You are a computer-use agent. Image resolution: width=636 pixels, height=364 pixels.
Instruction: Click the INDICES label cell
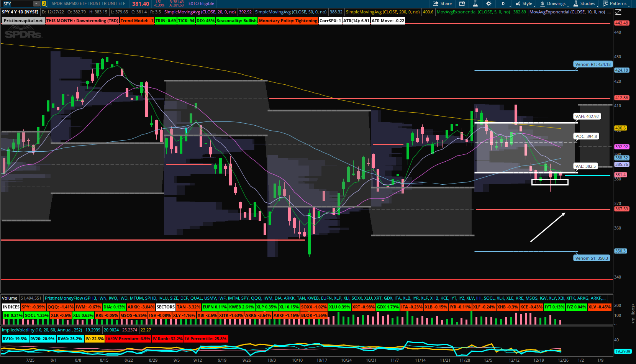pos(11,307)
